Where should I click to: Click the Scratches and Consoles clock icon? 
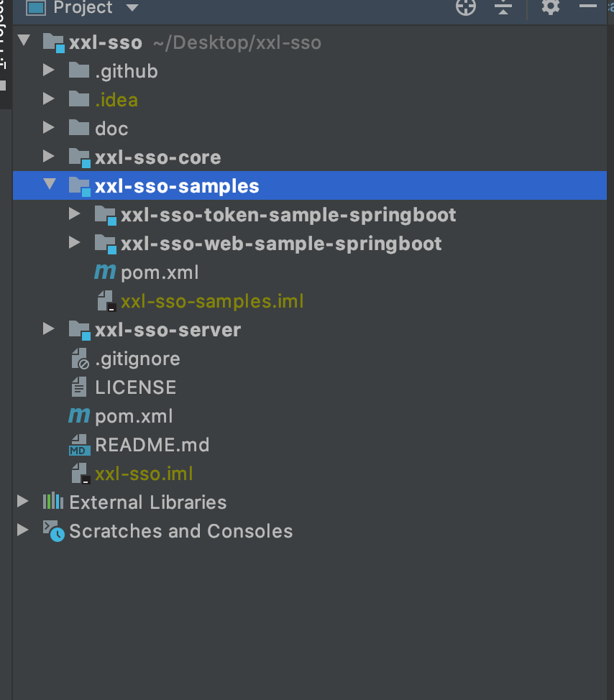(x=54, y=531)
